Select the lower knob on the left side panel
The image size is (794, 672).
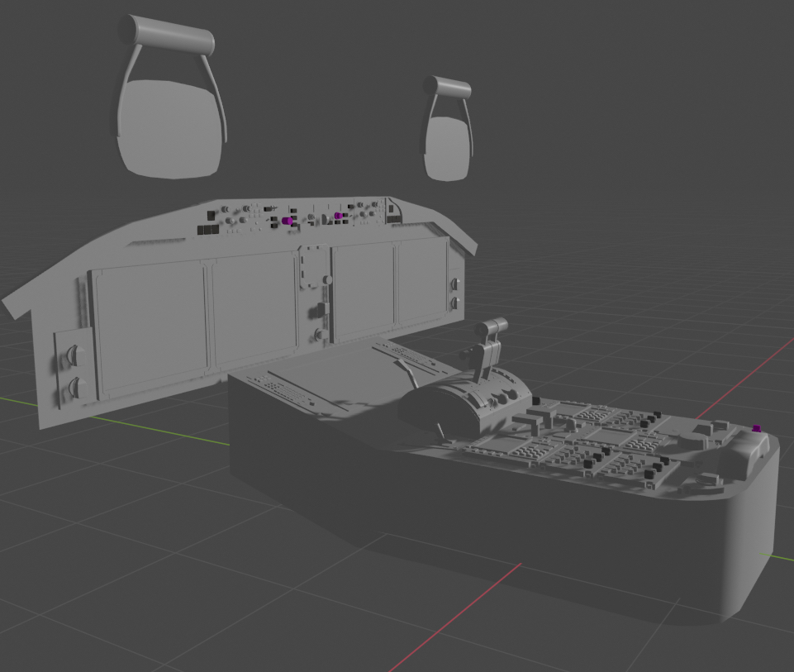coord(76,387)
